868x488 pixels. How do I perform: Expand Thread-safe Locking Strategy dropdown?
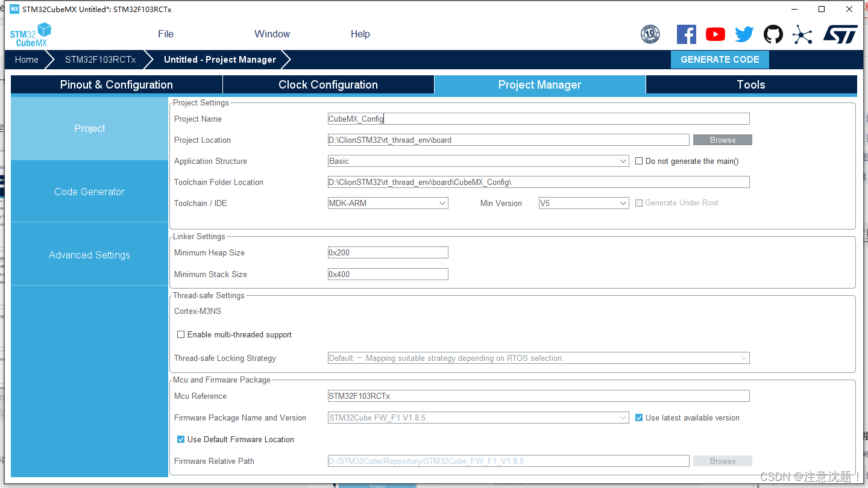(x=539, y=358)
